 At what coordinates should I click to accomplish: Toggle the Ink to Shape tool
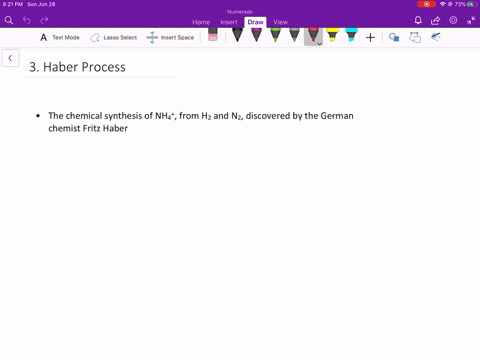pyautogui.click(x=415, y=37)
